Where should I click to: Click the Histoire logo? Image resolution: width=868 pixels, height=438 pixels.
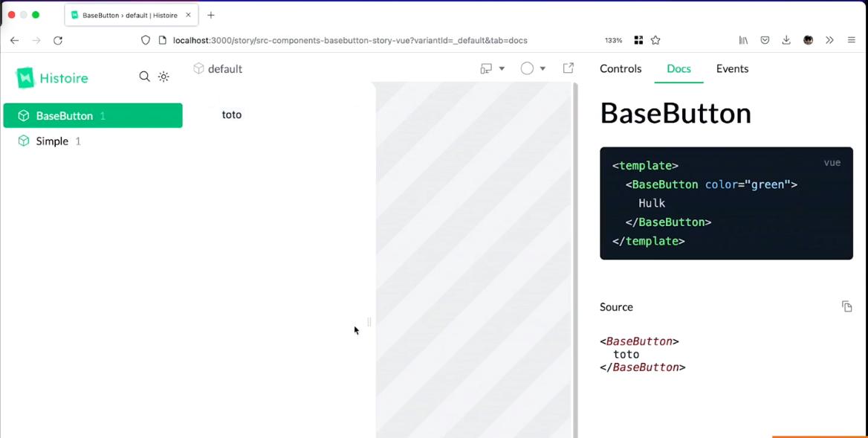click(52, 77)
